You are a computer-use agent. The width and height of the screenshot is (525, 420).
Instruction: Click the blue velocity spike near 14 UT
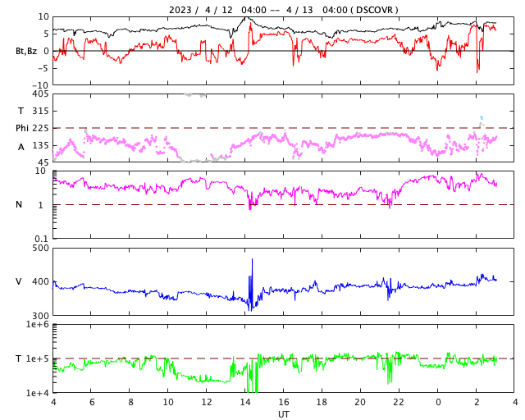tap(251, 285)
